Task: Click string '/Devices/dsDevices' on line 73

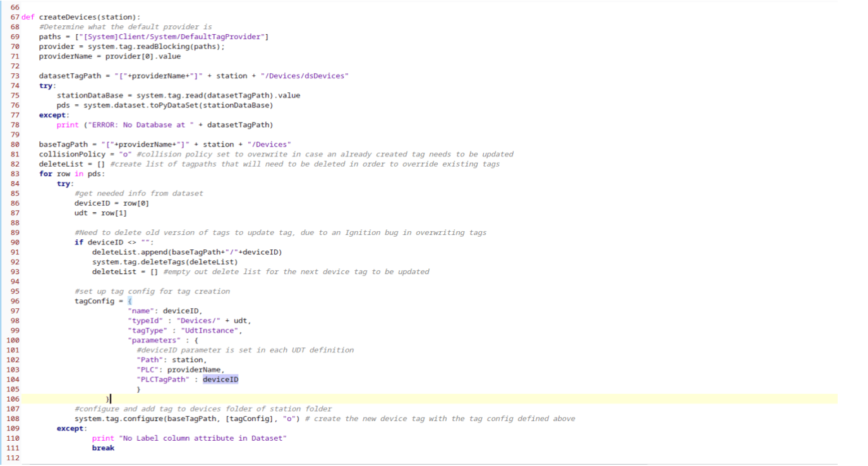Action: pos(304,76)
